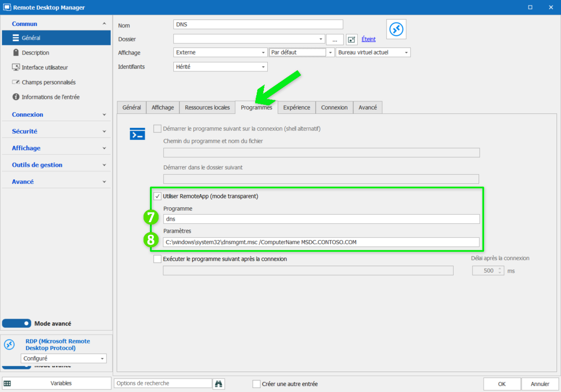Image resolution: width=561 pixels, height=392 pixels.
Task: Check Créer une autre entrée
Action: (257, 384)
